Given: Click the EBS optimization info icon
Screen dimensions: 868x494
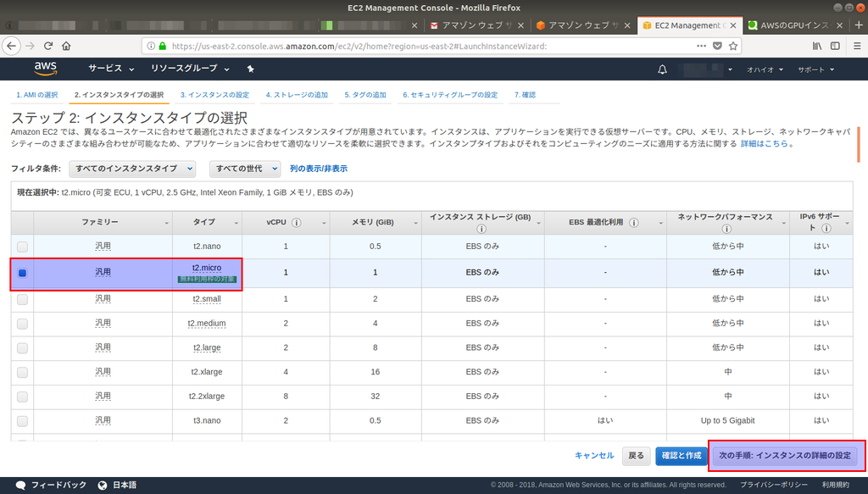Looking at the screenshot, I should 634,222.
